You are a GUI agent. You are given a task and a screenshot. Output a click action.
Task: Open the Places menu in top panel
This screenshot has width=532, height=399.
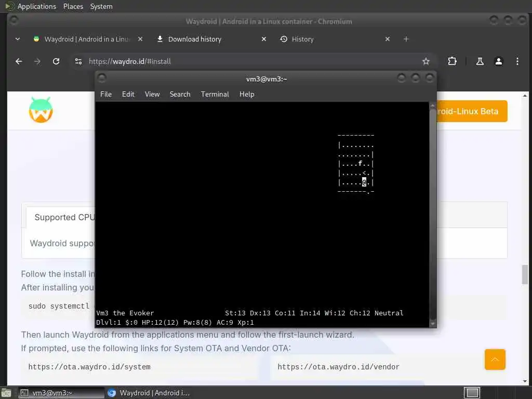[73, 6]
